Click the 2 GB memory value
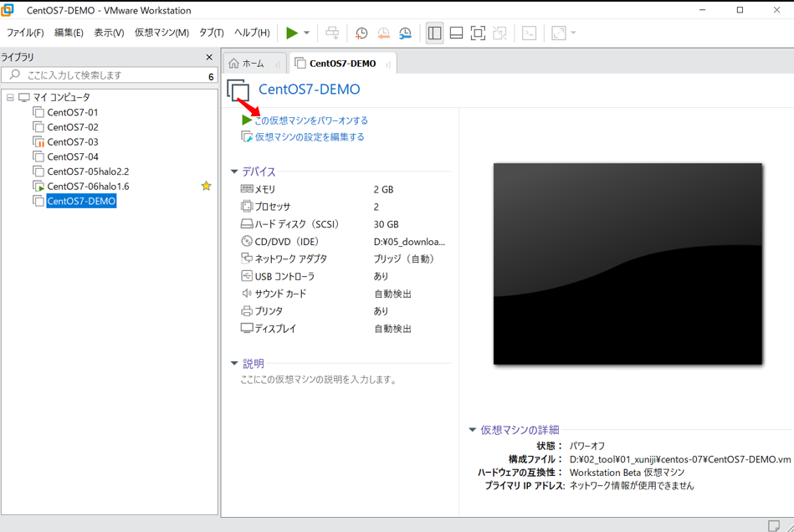The image size is (794, 532). coord(383,189)
